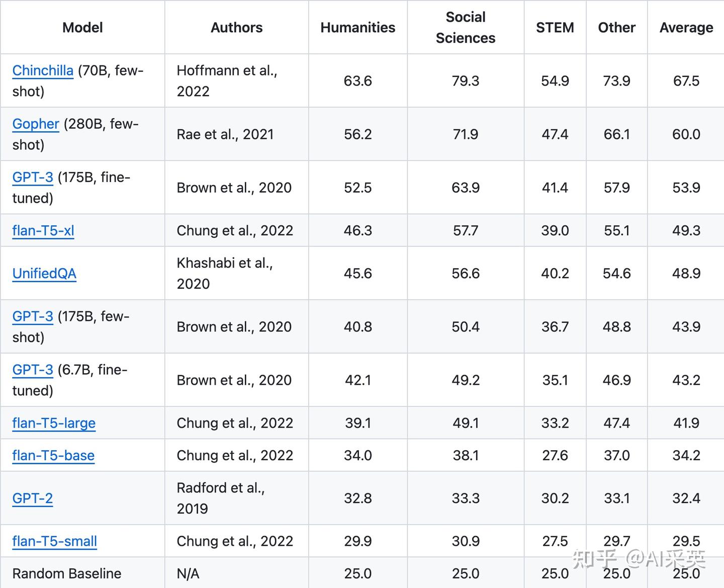The image size is (724, 588).
Task: Click GPT-3 link in fine-tuned 175B row
Action: point(33,177)
